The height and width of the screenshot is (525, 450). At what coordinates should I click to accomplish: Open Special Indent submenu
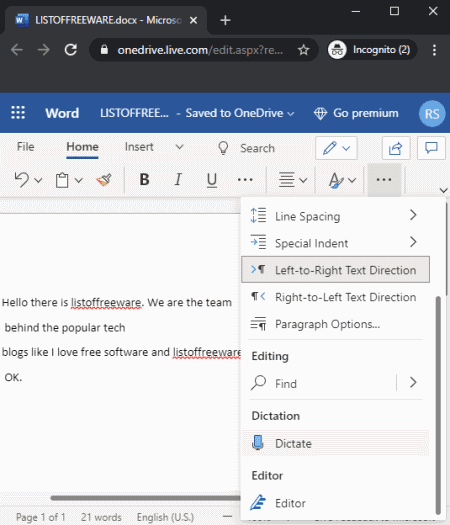(335, 243)
